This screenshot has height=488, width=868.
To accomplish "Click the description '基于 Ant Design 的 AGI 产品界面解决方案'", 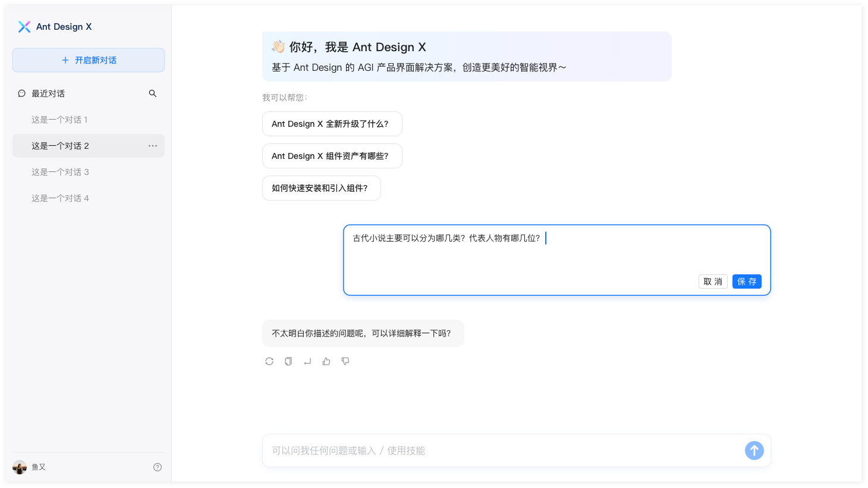I will tap(419, 67).
